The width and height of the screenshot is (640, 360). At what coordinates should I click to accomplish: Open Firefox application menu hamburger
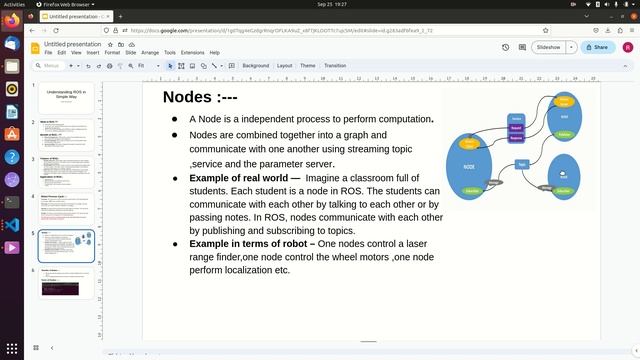tap(632, 31)
